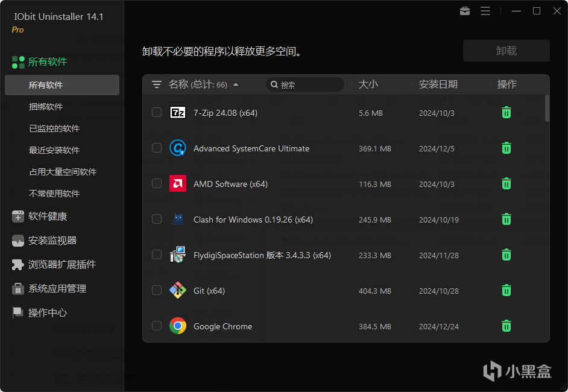Click the 软件健康 sidebar icon
This screenshot has height=392, width=568.
click(x=17, y=217)
